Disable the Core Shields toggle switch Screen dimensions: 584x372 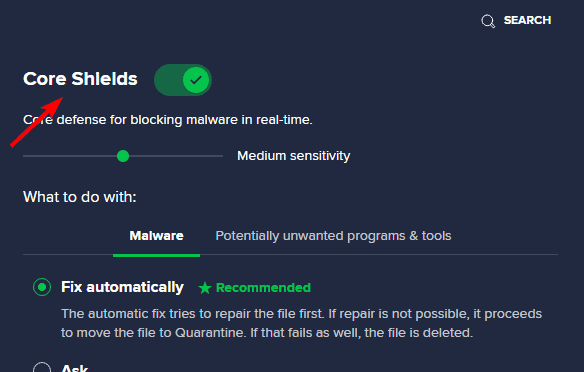pos(183,80)
